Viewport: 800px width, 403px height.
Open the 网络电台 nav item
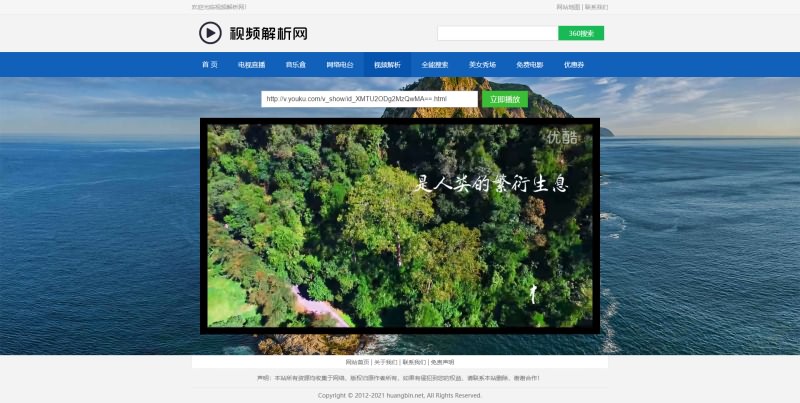(340, 65)
